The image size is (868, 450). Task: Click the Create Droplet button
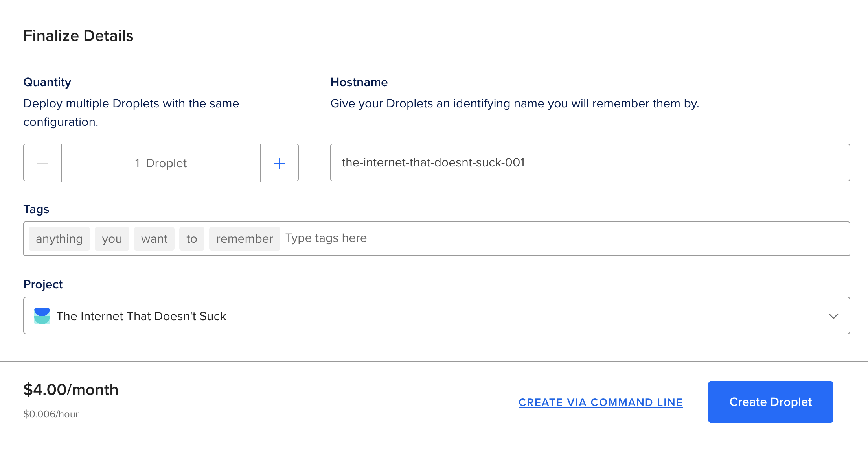[770, 402]
